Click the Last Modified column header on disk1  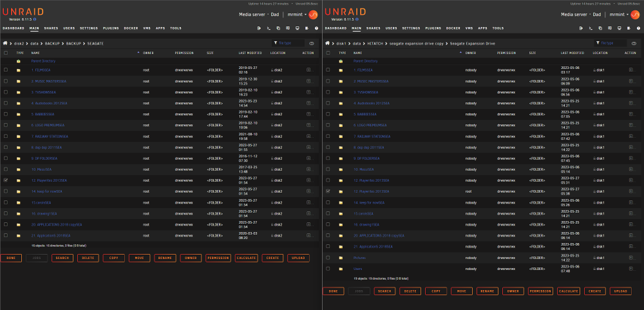coord(573,53)
